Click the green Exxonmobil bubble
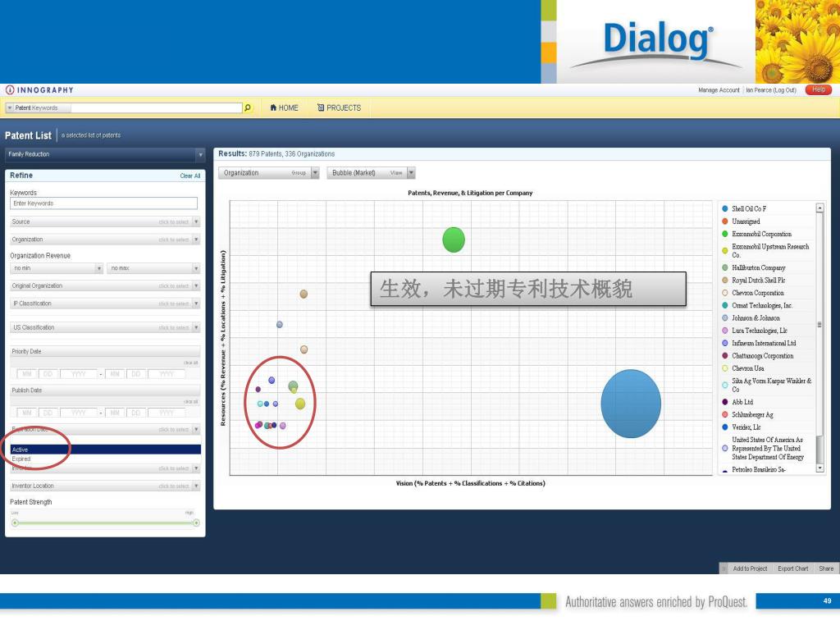The height and width of the screenshot is (630, 840). coord(453,240)
